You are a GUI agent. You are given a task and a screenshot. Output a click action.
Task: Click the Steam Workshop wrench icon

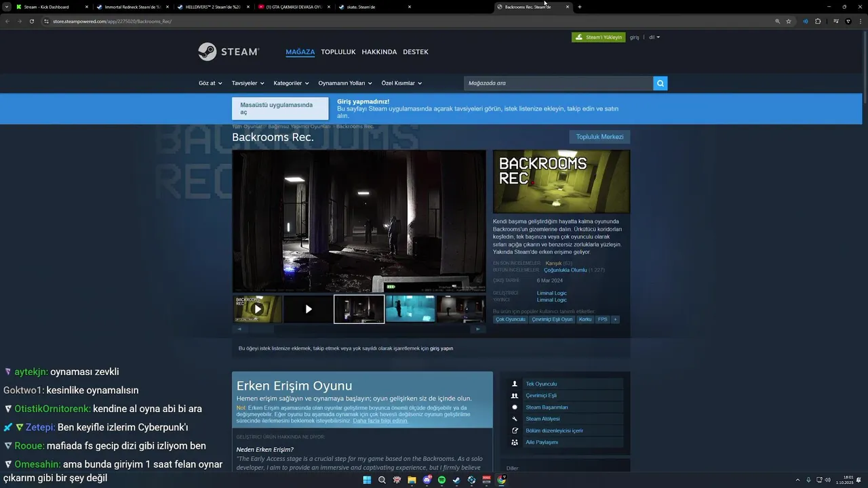click(515, 419)
